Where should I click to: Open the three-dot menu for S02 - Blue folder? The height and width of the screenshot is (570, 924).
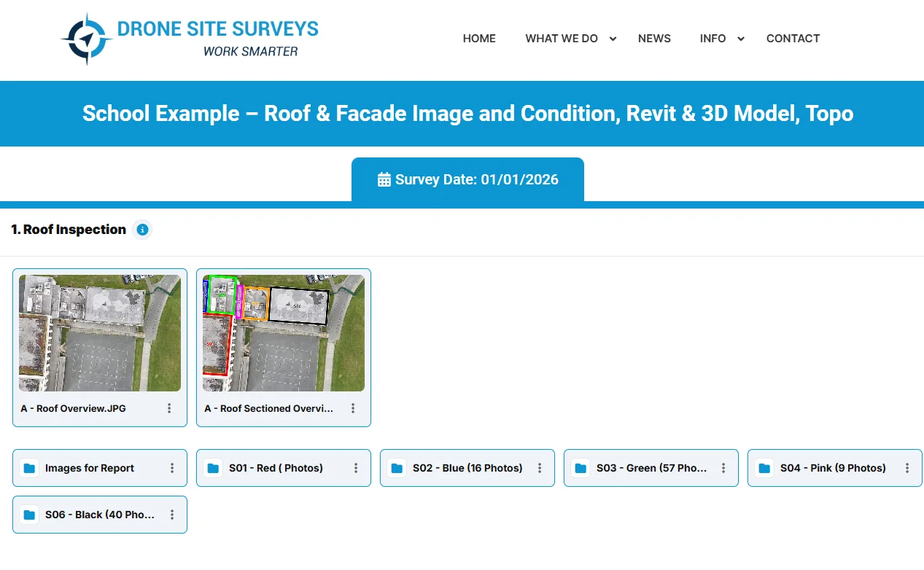540,468
